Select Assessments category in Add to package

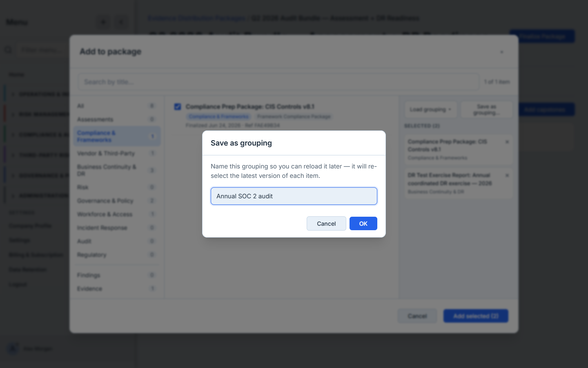click(117, 119)
